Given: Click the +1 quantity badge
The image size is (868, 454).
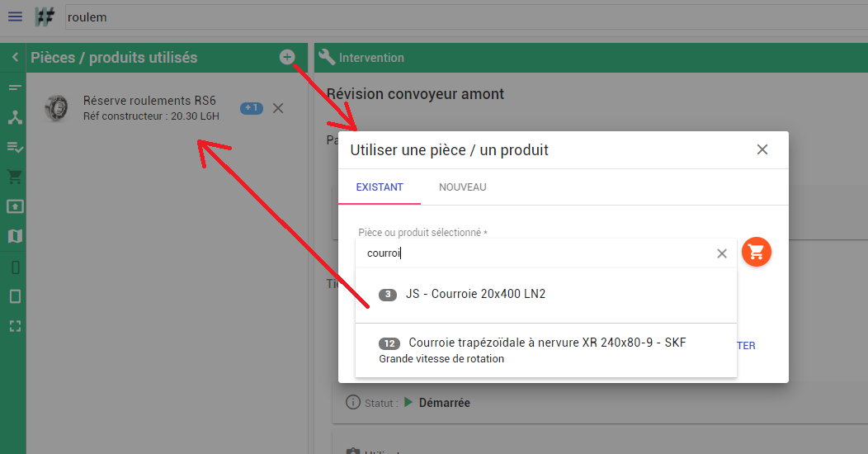Looking at the screenshot, I should pyautogui.click(x=252, y=108).
